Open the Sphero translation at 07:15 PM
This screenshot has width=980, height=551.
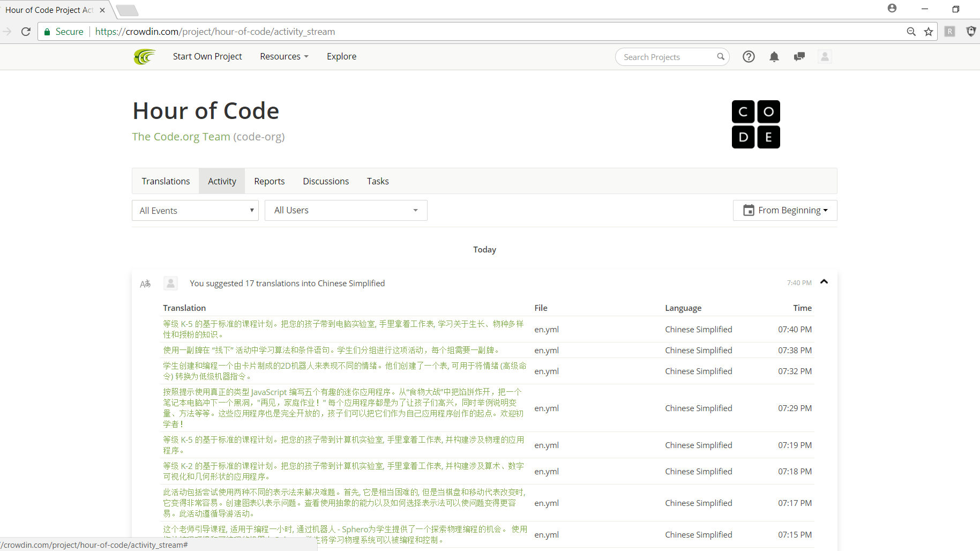[345, 534]
